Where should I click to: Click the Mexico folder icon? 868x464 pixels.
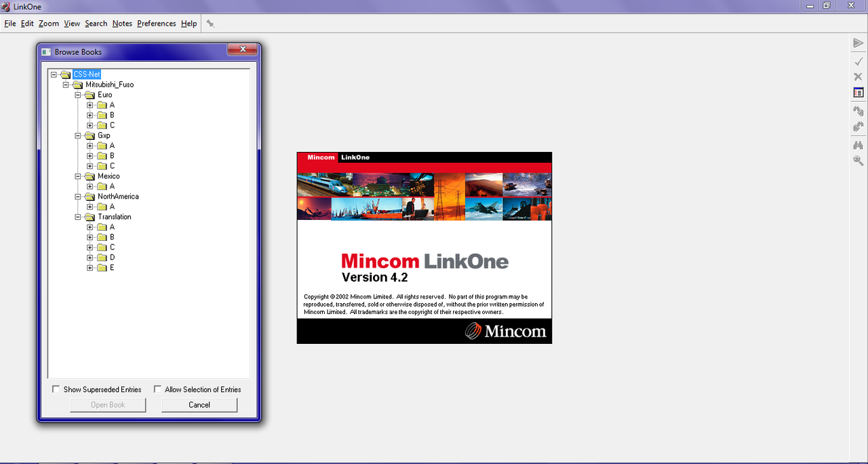click(x=90, y=176)
